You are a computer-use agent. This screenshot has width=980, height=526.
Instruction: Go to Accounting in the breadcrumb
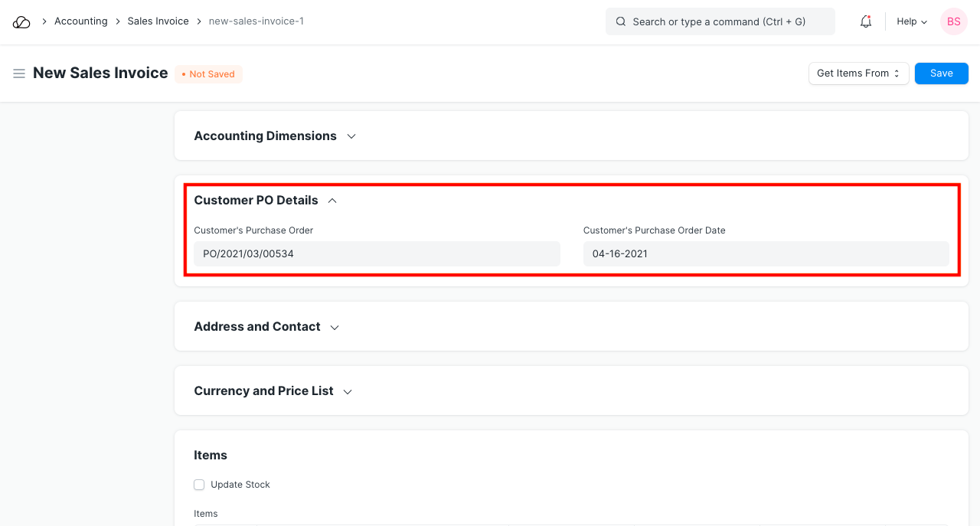80,21
